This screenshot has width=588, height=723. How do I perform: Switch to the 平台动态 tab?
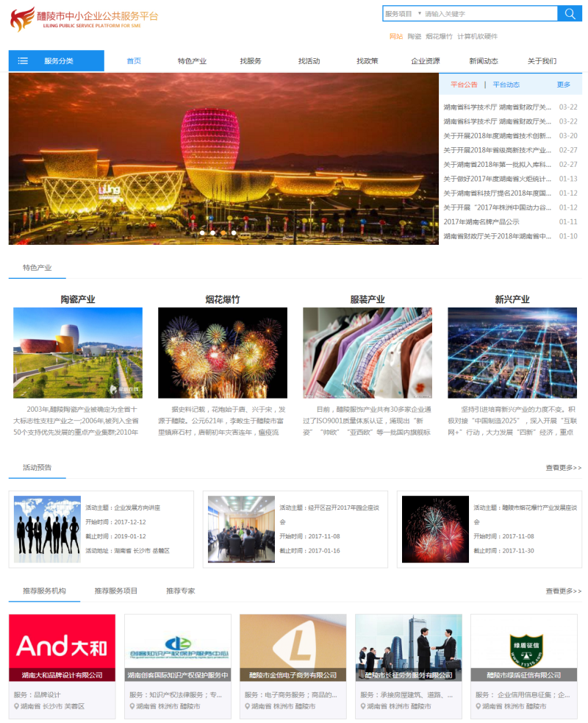point(506,85)
